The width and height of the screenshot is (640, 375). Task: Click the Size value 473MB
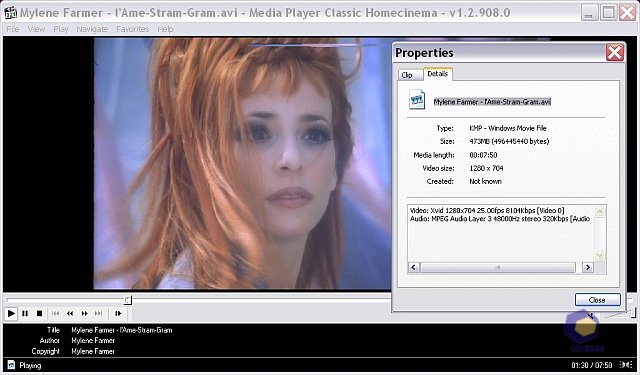tap(509, 142)
